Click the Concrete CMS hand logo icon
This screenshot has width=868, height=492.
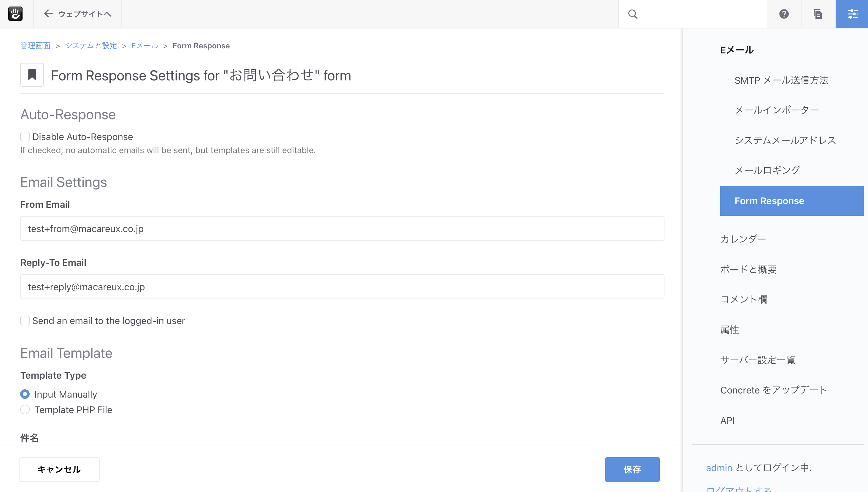(x=15, y=14)
